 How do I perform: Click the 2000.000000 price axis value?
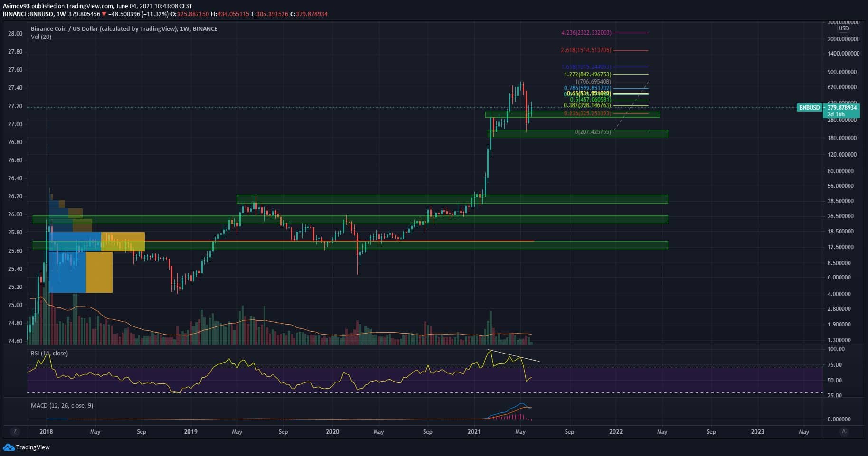coord(843,39)
